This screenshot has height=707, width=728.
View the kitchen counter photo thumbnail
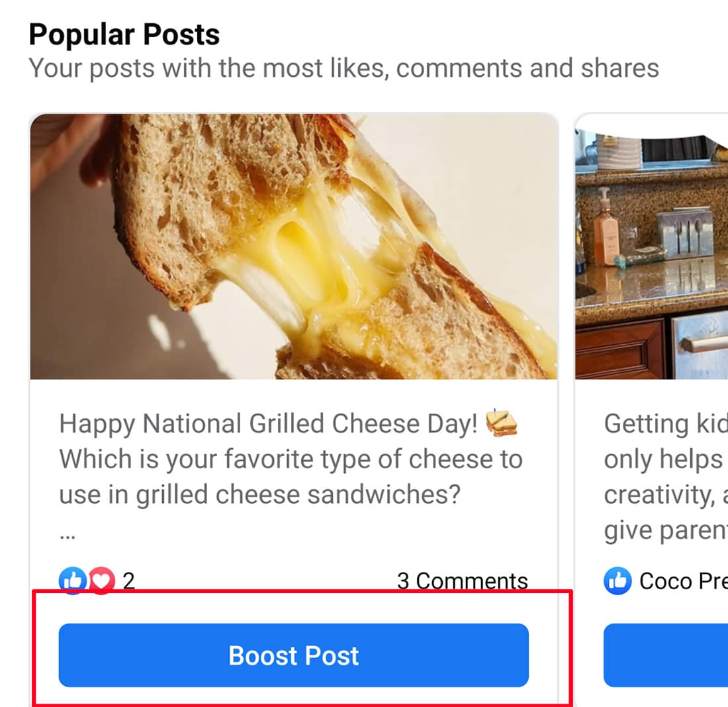[652, 245]
